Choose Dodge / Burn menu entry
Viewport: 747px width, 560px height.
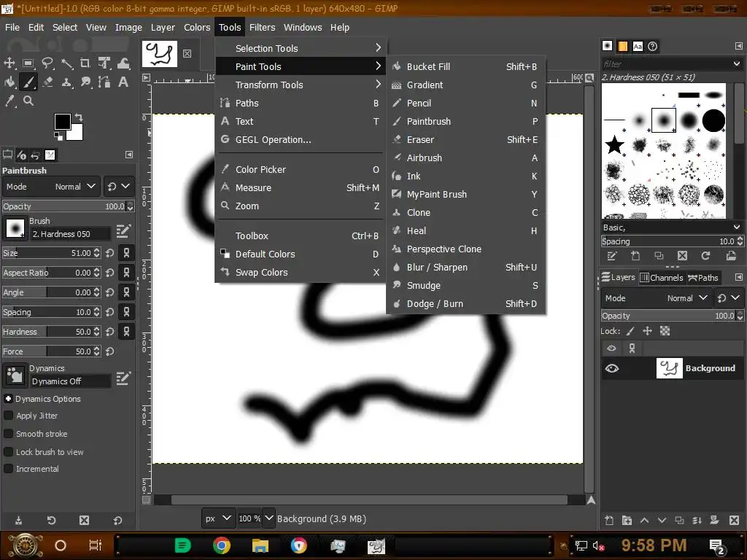click(x=465, y=304)
